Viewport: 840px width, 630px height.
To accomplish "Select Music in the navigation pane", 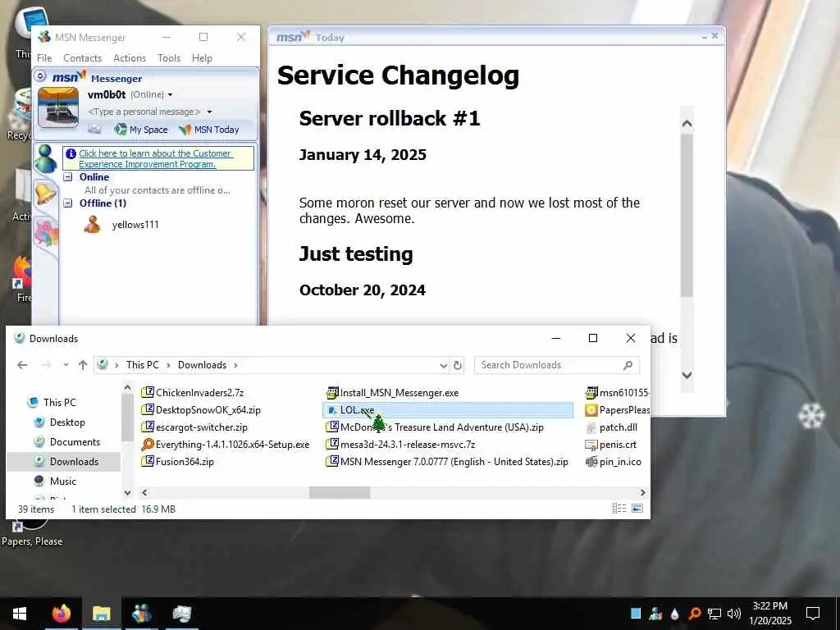I will pos(62,481).
